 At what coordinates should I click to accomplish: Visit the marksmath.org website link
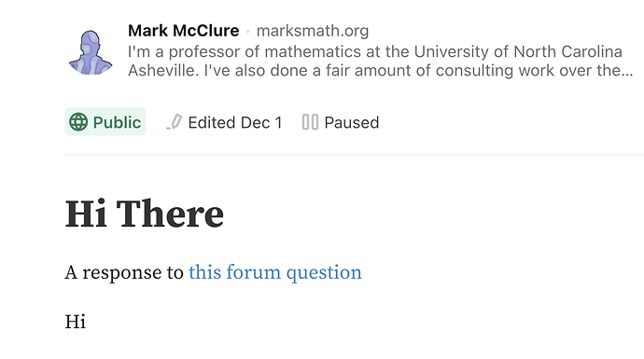[x=313, y=31]
